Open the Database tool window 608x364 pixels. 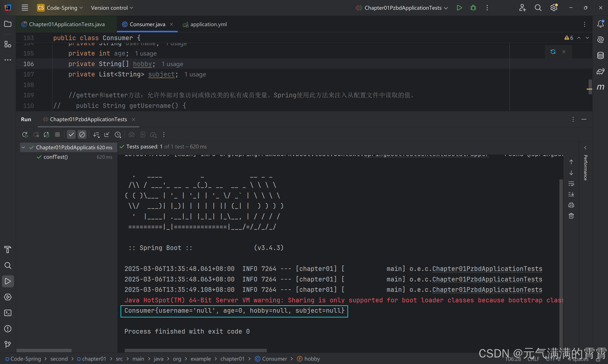[600, 56]
